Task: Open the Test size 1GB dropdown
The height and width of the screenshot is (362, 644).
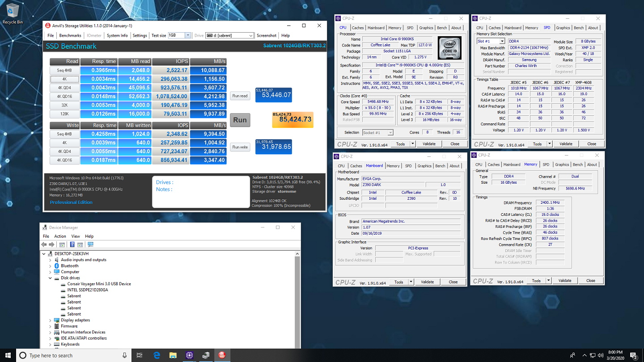Action: [x=188, y=35]
